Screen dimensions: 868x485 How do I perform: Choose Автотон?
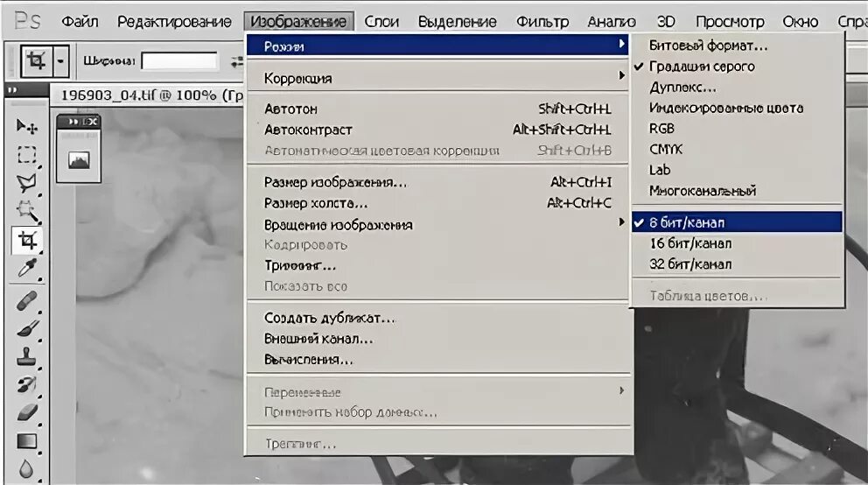(x=437, y=109)
